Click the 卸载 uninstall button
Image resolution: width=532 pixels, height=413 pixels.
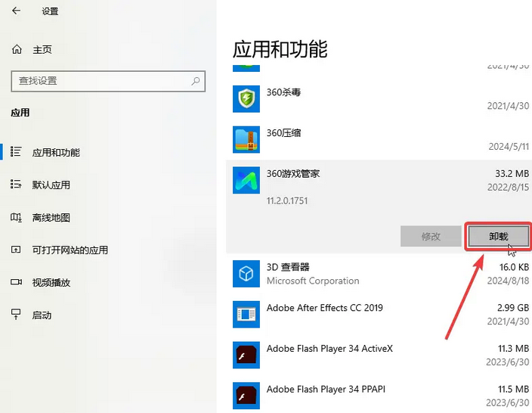coord(499,237)
